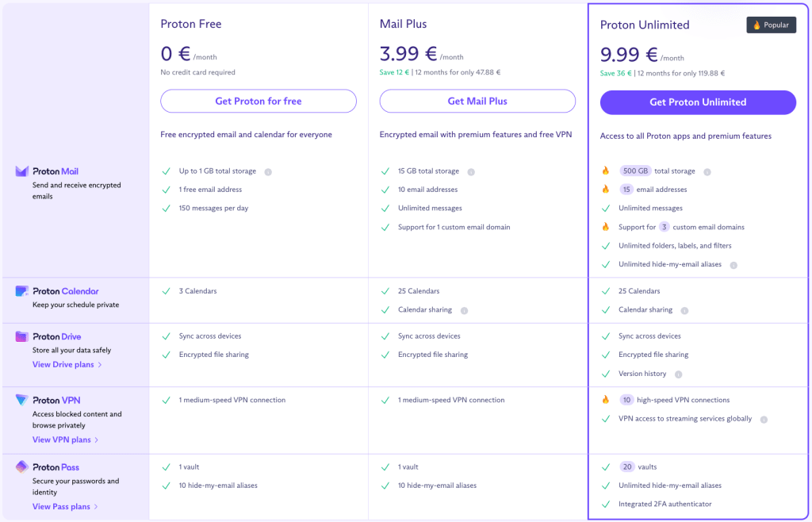Click the Proton Drive folder icon

coord(21,336)
